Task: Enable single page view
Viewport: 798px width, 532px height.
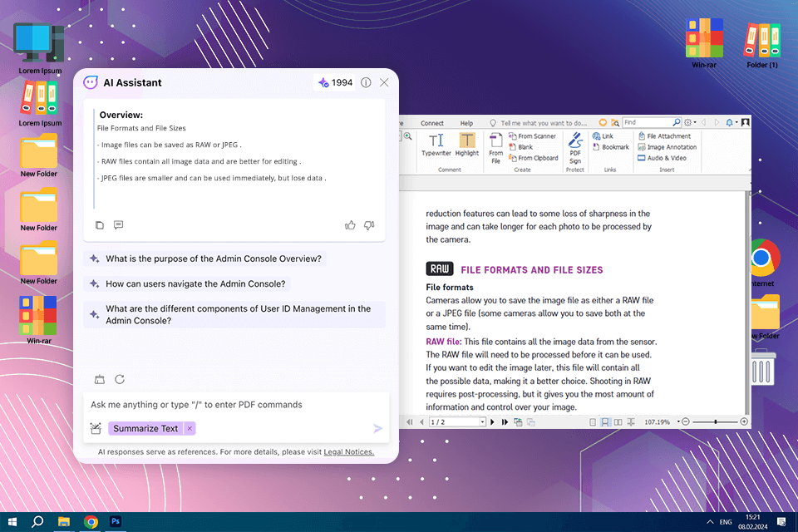Action: [593, 422]
